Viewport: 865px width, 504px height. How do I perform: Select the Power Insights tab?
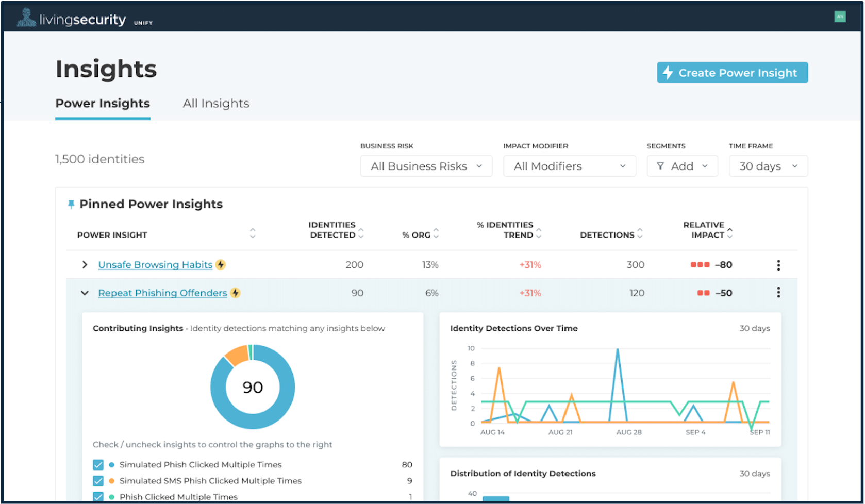[102, 103]
